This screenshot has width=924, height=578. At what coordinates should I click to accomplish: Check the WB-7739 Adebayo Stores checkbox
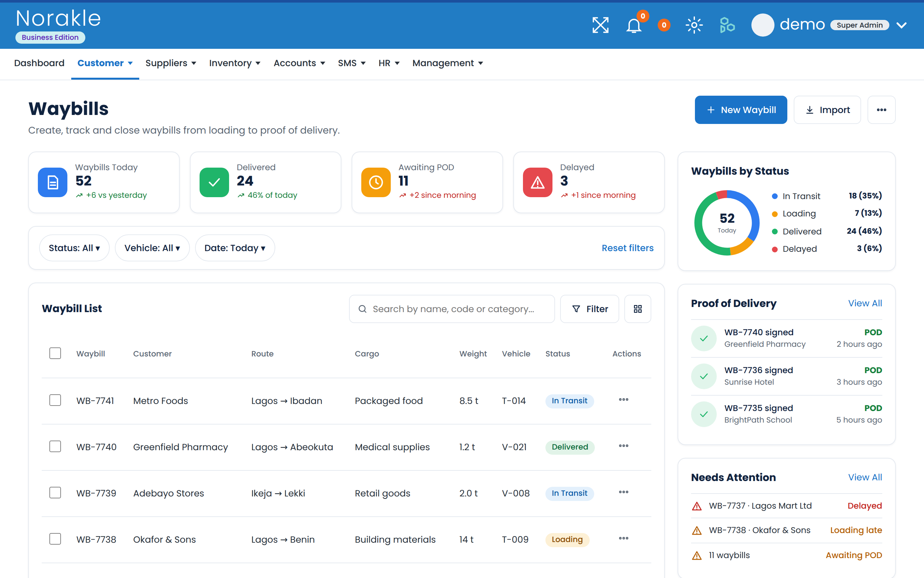coord(56,493)
